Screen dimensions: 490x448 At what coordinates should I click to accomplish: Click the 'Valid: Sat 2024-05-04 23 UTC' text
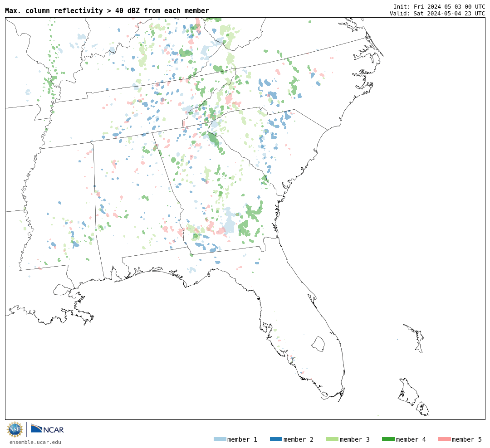[437, 14]
